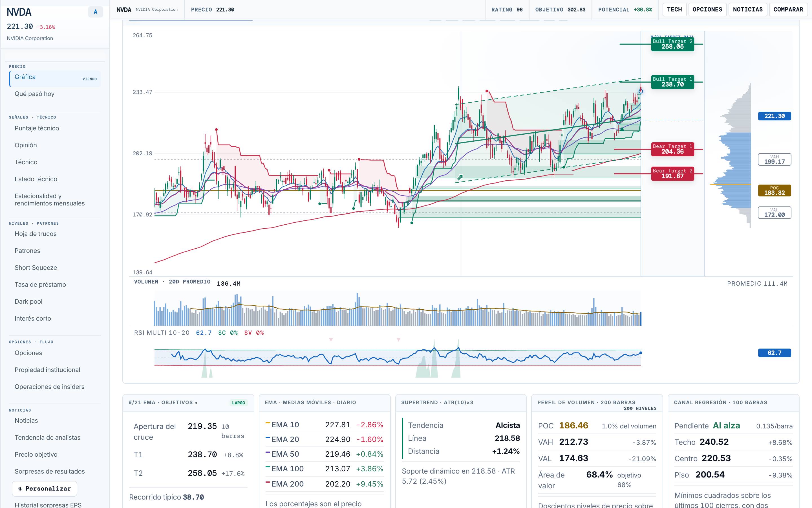Click the green triangle buy marker on the chart
The image size is (812, 508).
pos(622,129)
